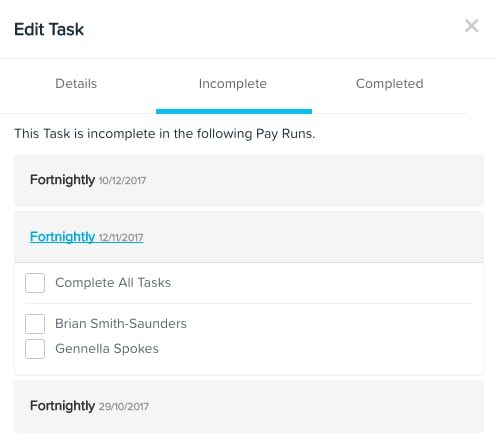
Task: Click the 29/10/2017 date text
Action: point(124,406)
